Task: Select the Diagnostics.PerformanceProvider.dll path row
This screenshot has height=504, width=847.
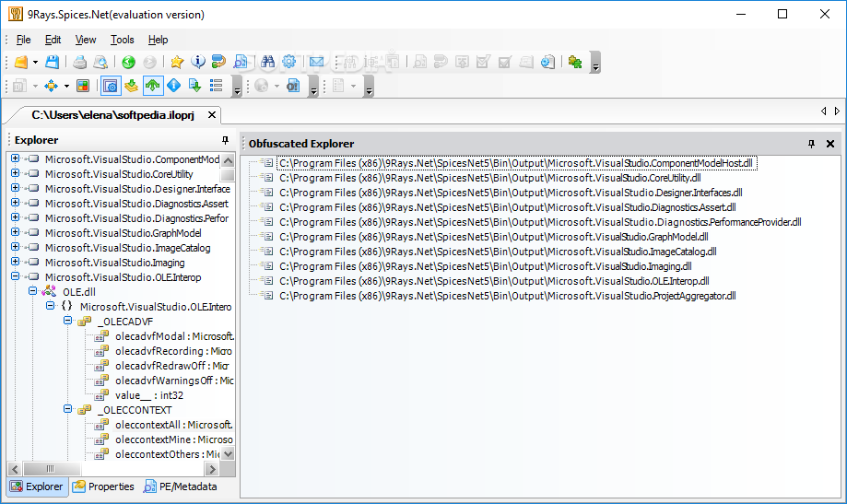Action: (x=540, y=222)
